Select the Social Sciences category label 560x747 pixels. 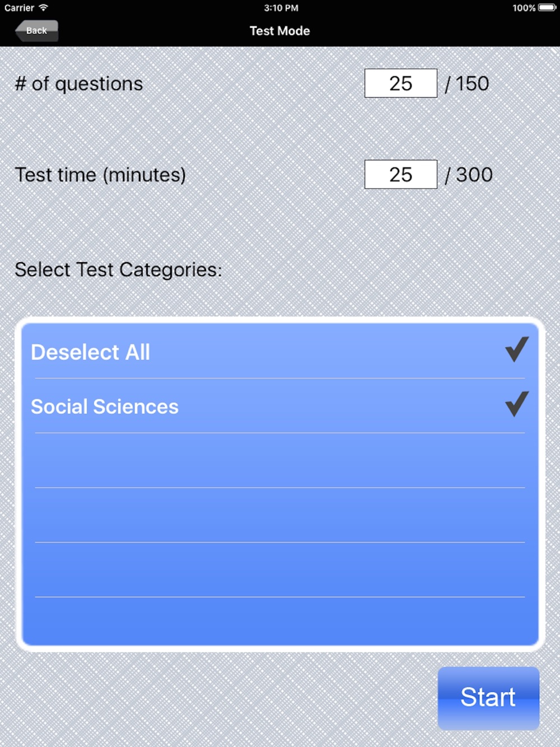click(105, 407)
